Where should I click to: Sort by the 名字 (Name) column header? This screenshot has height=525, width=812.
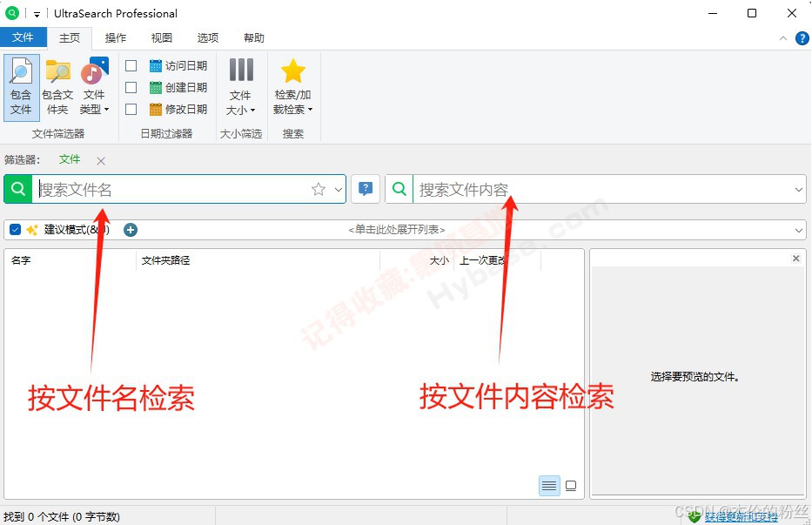21,260
